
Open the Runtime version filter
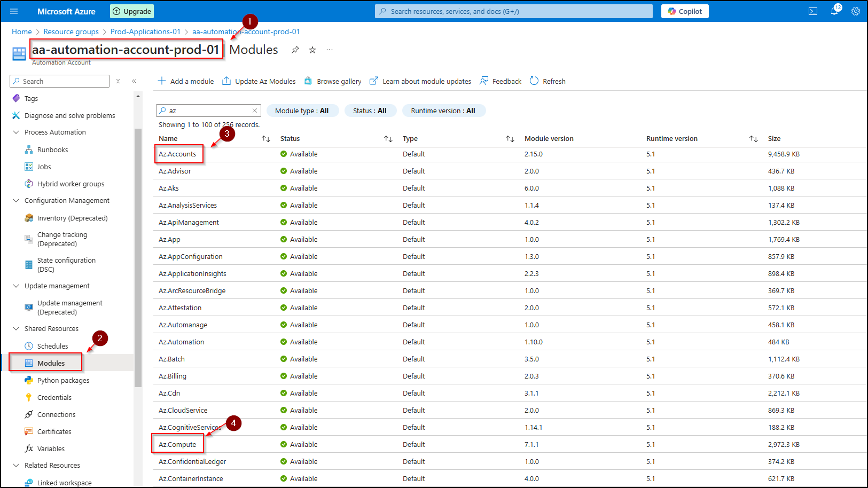coord(443,111)
